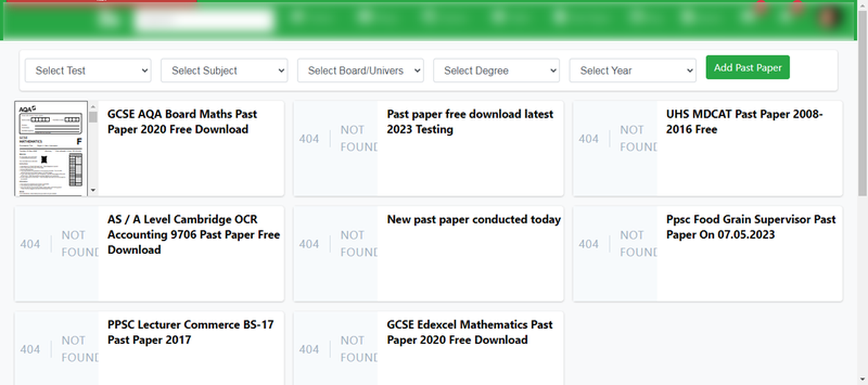
Task: Open the Select Test dropdown
Action: 88,71
